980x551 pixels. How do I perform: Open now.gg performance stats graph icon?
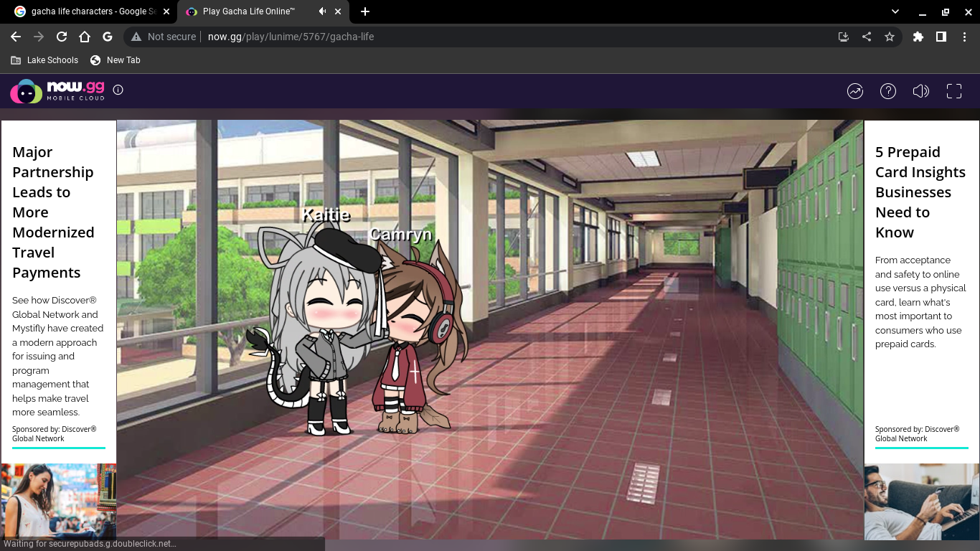click(855, 91)
